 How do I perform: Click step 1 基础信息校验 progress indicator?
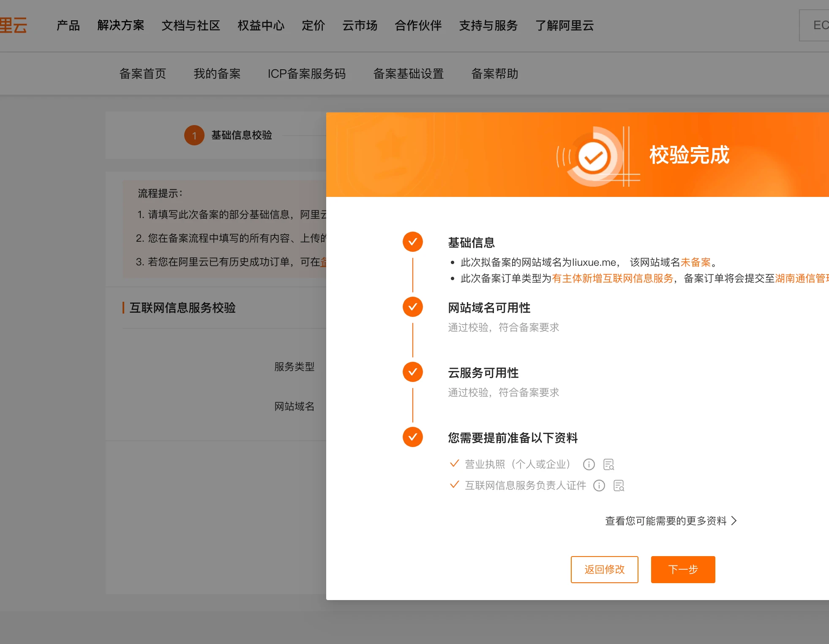click(194, 135)
